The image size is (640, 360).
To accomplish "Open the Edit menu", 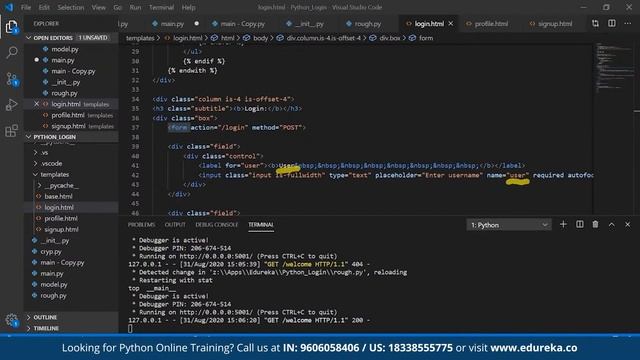I will tap(44, 7).
